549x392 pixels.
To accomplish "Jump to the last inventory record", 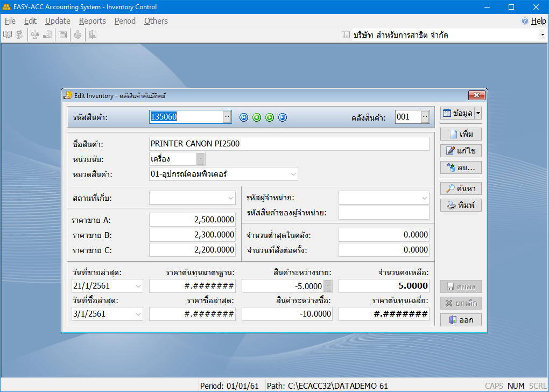I will (283, 117).
